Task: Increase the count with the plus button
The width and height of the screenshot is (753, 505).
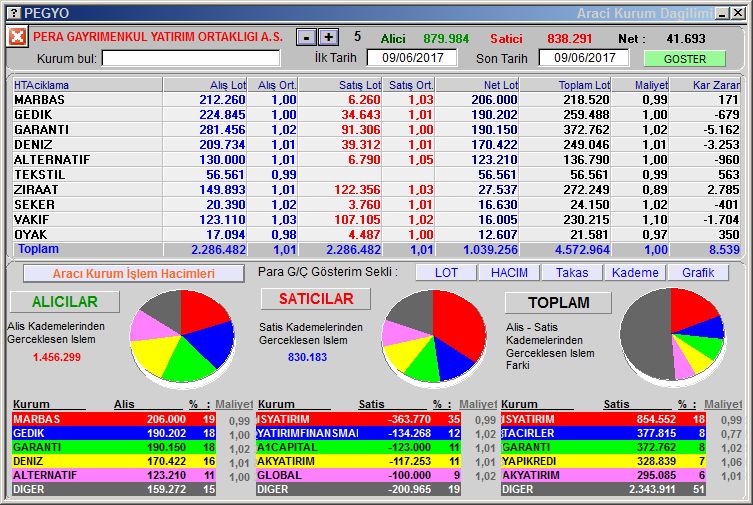Action: pos(328,37)
